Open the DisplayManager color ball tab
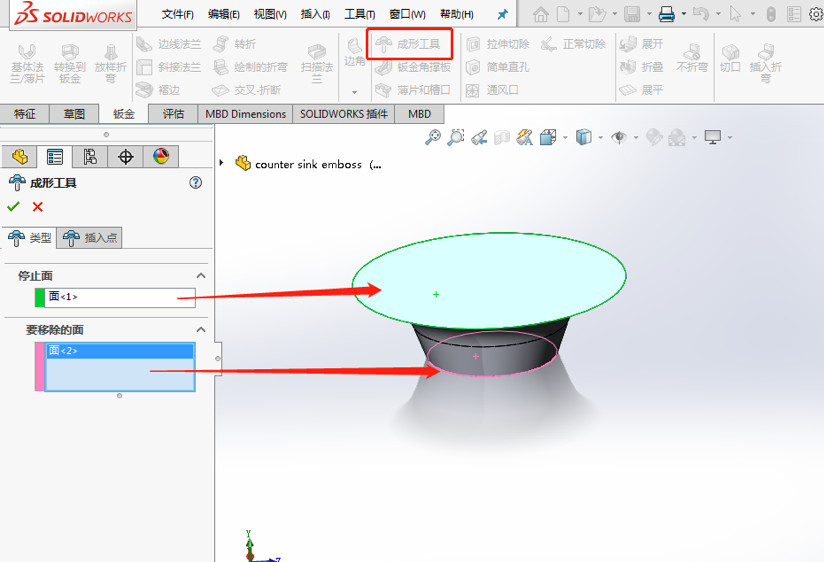 pyautogui.click(x=161, y=157)
